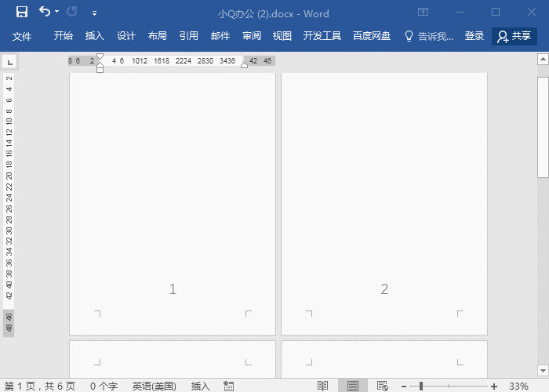Click the 0个字 word count
Image resolution: width=549 pixels, height=392 pixels.
pyautogui.click(x=104, y=386)
